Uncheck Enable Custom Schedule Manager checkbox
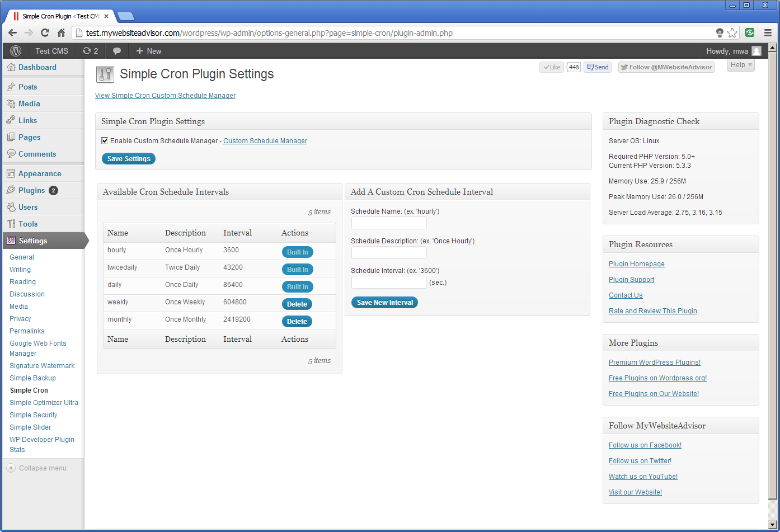This screenshot has width=780, height=532. (105, 140)
